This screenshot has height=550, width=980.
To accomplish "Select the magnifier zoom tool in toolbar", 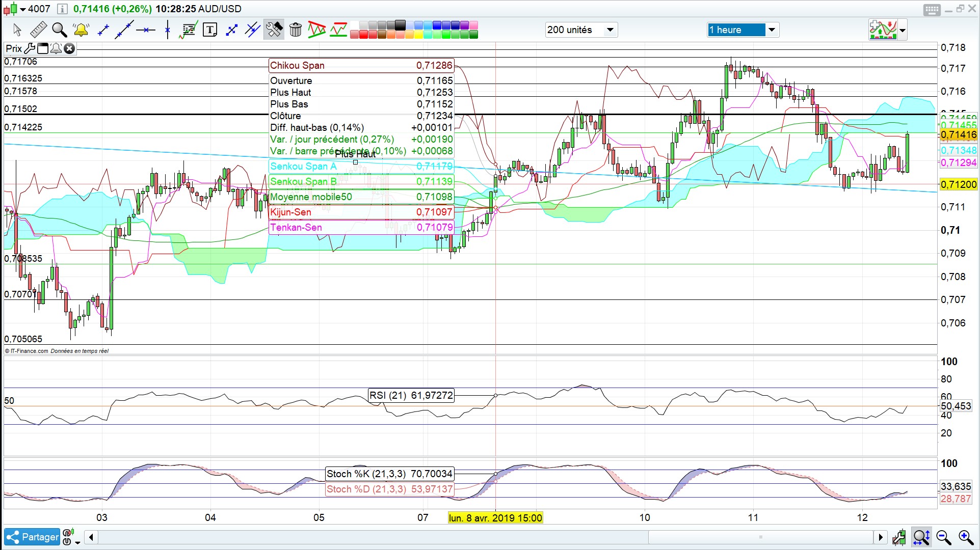I will click(60, 30).
